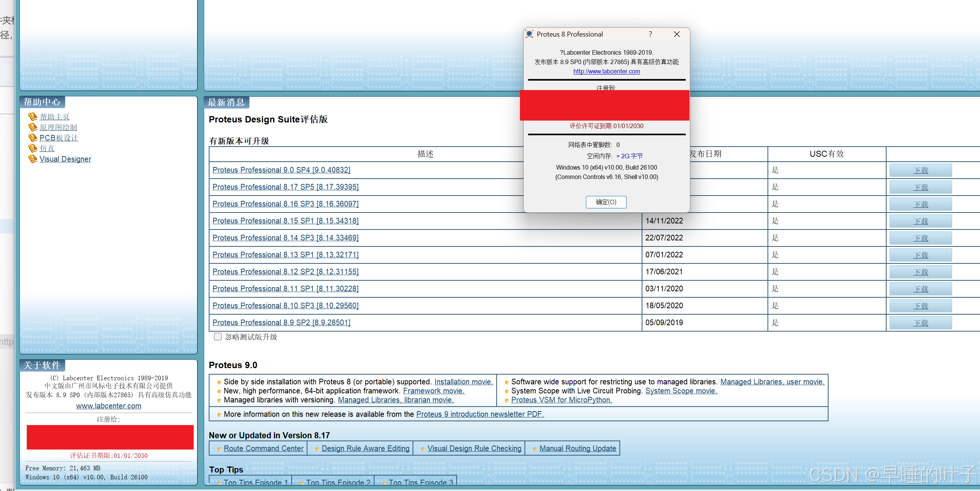Download Proteus Professional 9.0 SP4
This screenshot has width=980, height=491.
pyautogui.click(x=920, y=170)
